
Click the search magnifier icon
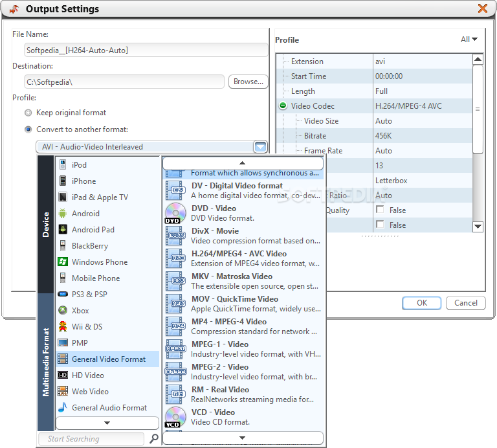(x=154, y=438)
